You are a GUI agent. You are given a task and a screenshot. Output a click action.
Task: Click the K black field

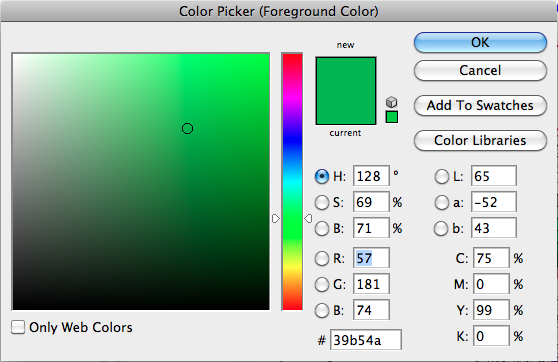click(491, 336)
